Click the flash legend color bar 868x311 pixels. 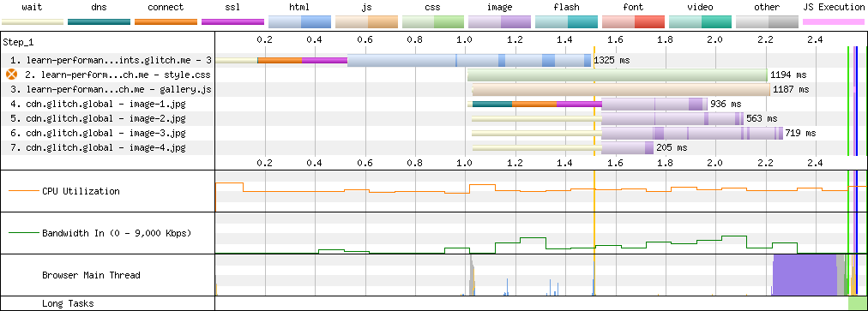566,21
